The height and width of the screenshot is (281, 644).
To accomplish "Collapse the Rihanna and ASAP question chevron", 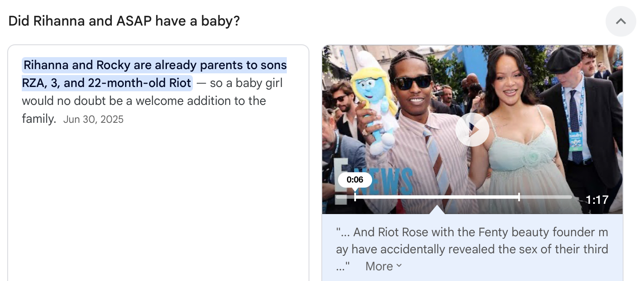I will [x=621, y=21].
